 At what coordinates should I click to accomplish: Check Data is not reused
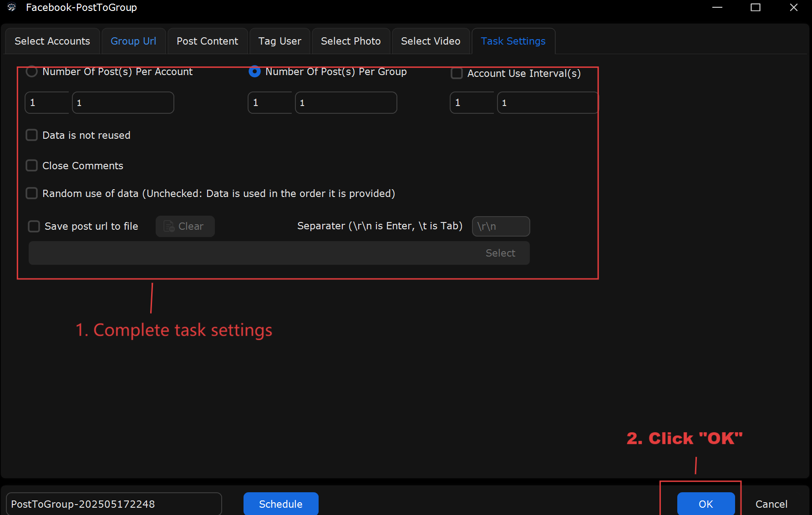point(31,135)
